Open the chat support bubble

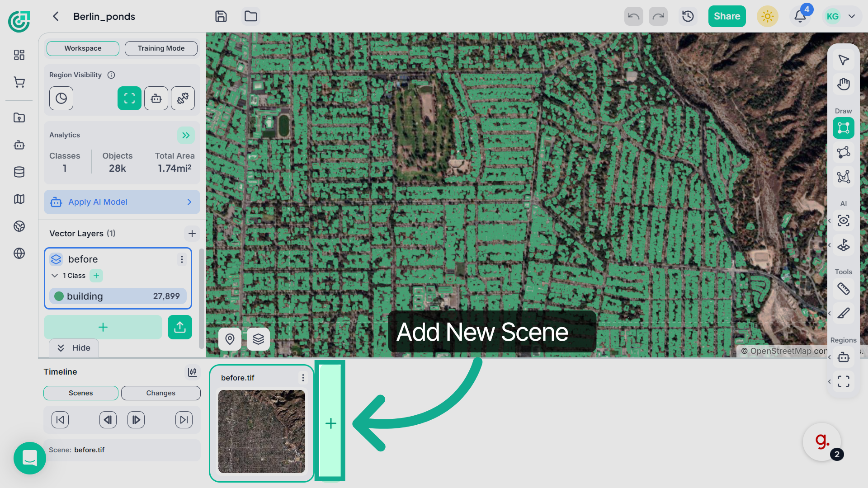pyautogui.click(x=30, y=458)
